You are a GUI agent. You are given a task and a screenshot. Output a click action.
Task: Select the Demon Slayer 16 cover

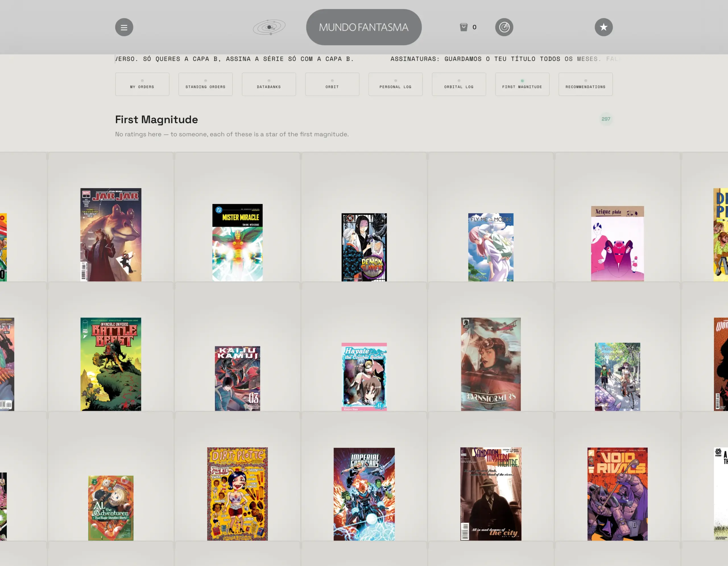364,247
